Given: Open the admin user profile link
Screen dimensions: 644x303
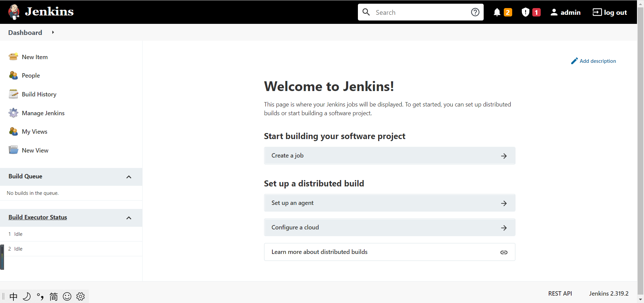Looking at the screenshot, I should click(571, 12).
